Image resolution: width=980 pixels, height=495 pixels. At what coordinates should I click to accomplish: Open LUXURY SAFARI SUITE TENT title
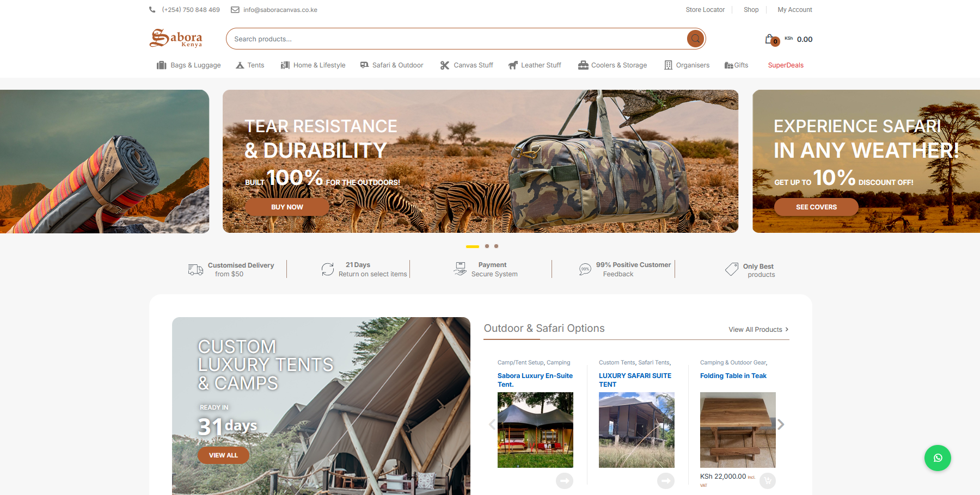(x=635, y=380)
